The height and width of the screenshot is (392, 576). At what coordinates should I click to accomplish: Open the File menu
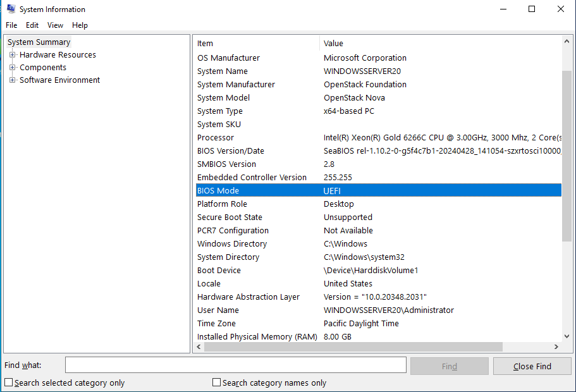coord(11,25)
